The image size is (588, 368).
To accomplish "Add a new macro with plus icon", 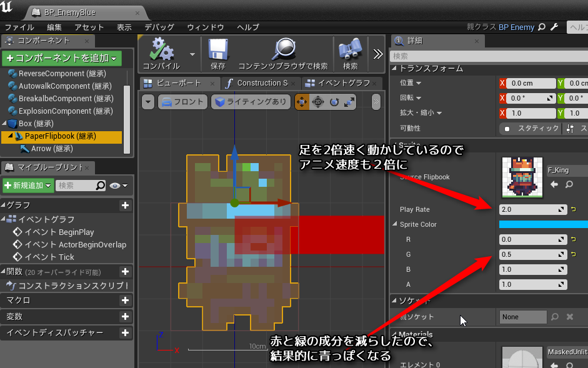I will (125, 301).
